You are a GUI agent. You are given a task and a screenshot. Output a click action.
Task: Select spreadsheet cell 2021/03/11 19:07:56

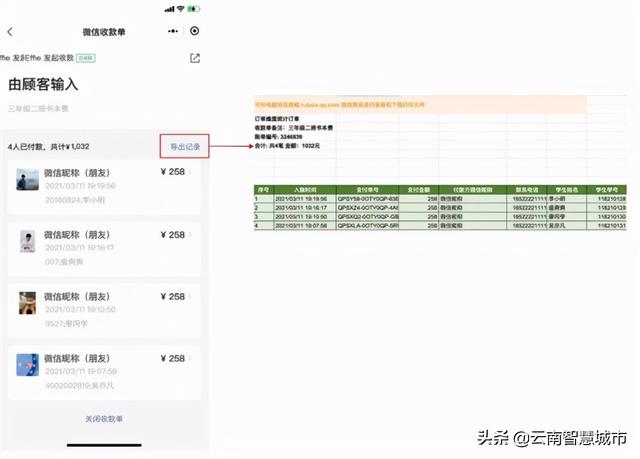[305, 226]
